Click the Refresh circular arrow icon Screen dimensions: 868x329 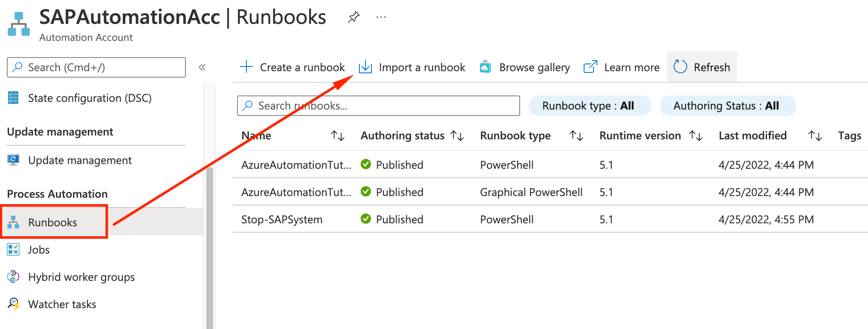pos(680,67)
